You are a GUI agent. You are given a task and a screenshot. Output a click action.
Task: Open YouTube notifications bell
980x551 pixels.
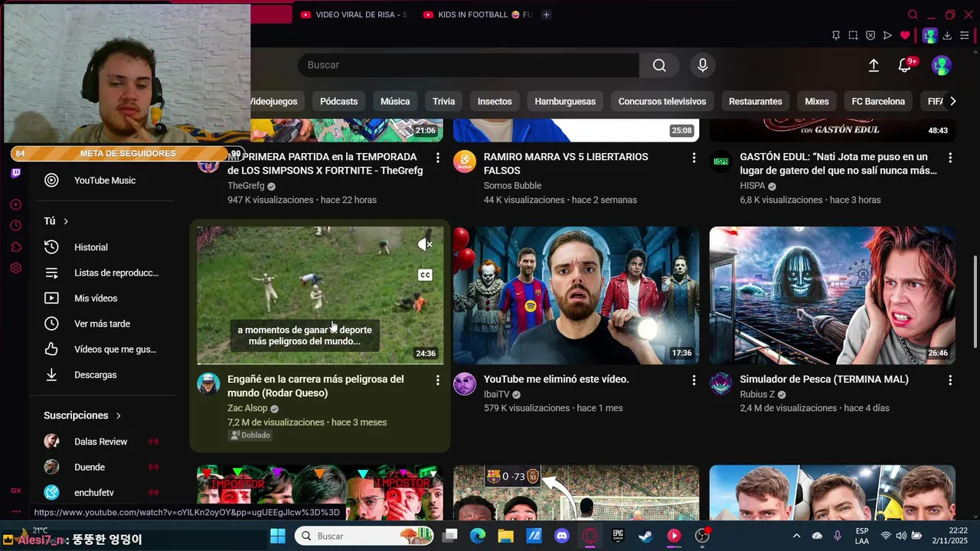[x=905, y=66]
